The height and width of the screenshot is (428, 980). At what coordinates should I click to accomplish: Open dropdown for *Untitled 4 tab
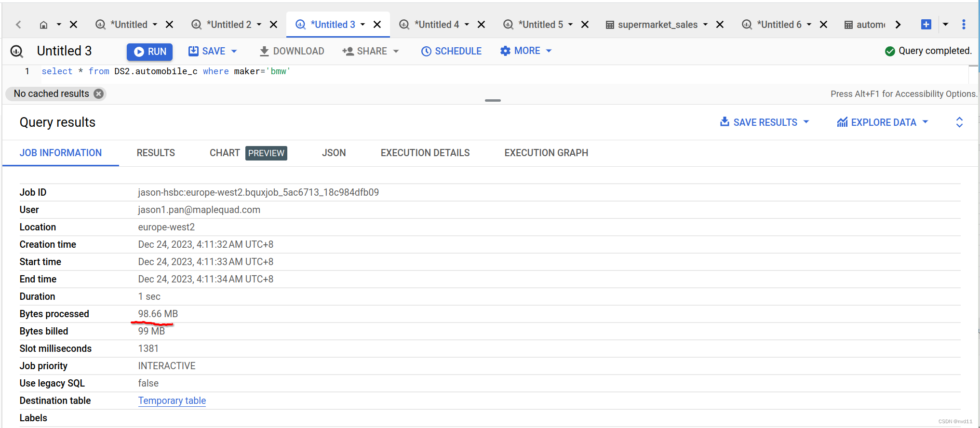click(467, 25)
